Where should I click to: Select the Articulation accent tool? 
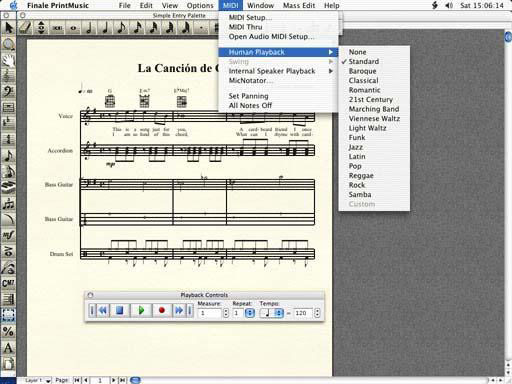pos(8,251)
